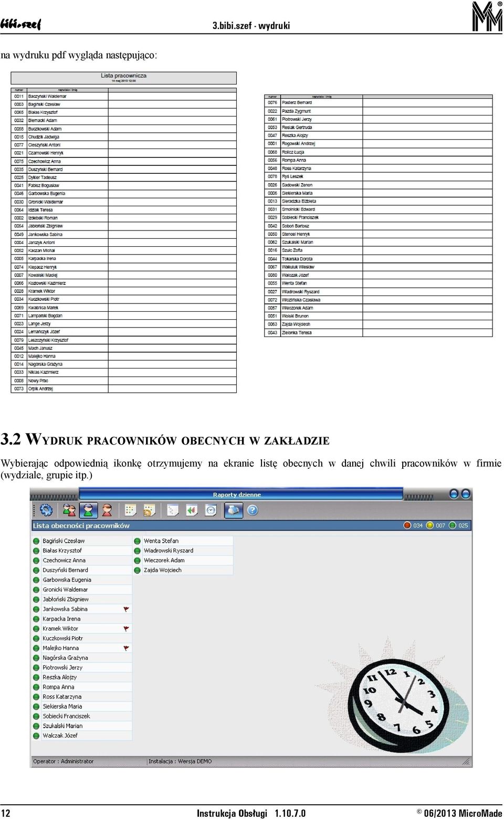The image size is (504, 820).
Task: Select employee Zajda Wojciech
Action: (x=163, y=570)
